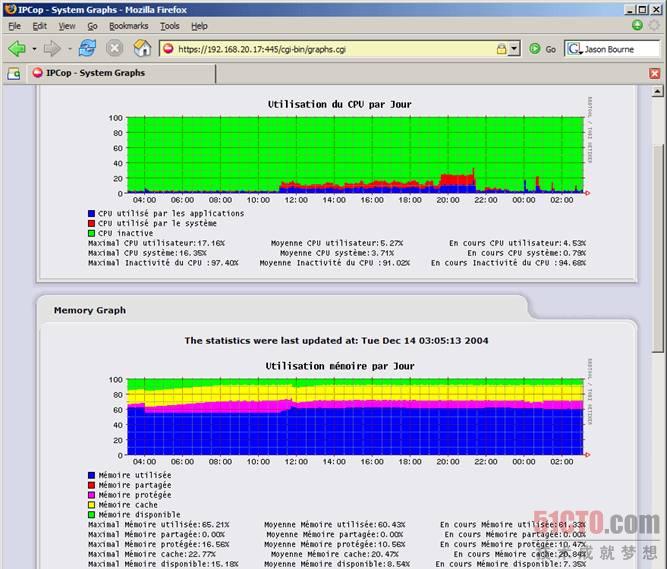Expand the address bar URL dropdown
Viewport: 667px width, 569px height.
(514, 49)
